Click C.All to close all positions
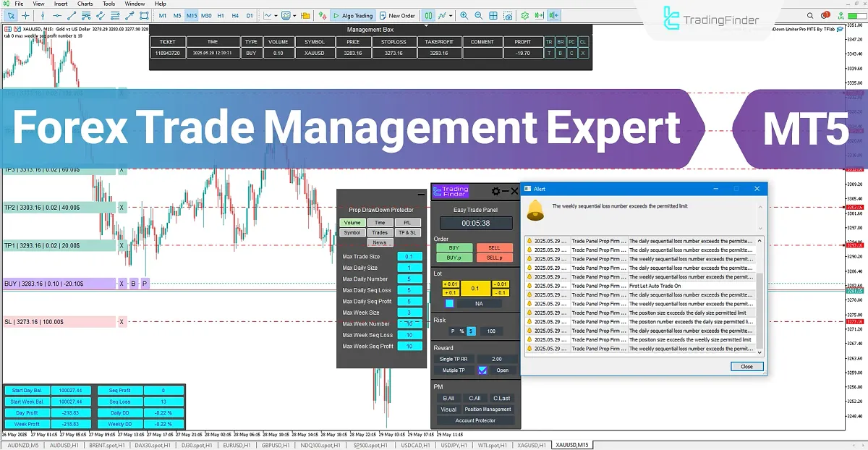The image size is (868, 450). click(x=475, y=398)
